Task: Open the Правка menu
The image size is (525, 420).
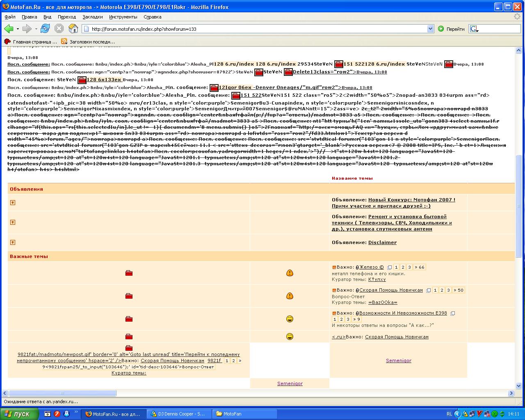Action: pos(29,17)
